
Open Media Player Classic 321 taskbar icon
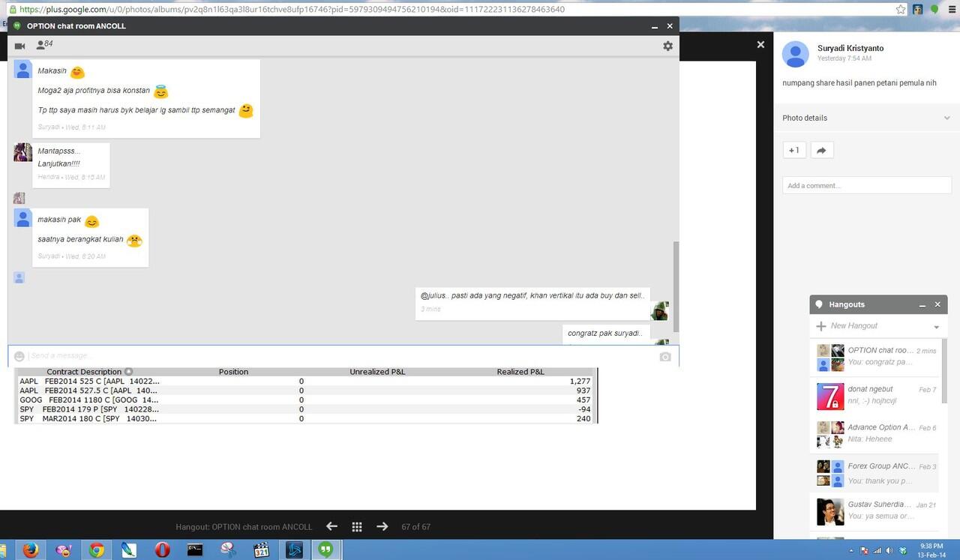[x=260, y=550]
